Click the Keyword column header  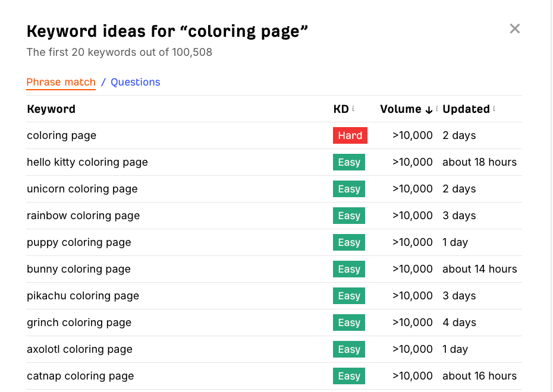[x=51, y=109]
